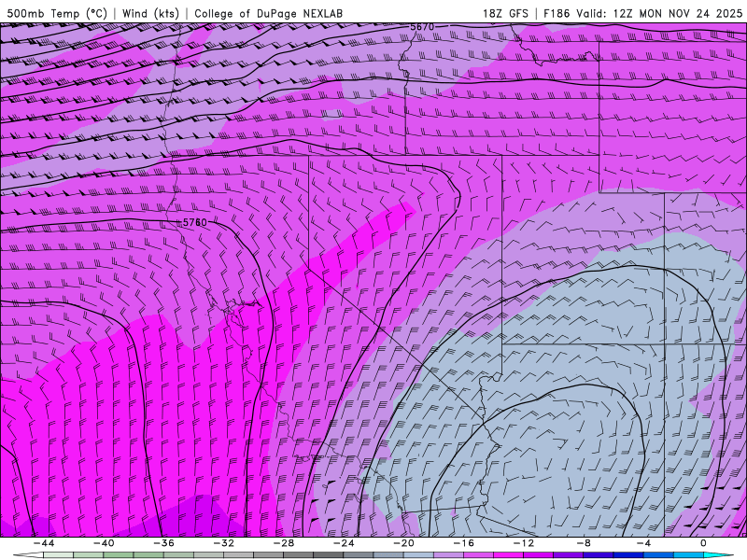The height and width of the screenshot is (560, 747).
Task: Click the -8 colorbar label
Action: (584, 543)
